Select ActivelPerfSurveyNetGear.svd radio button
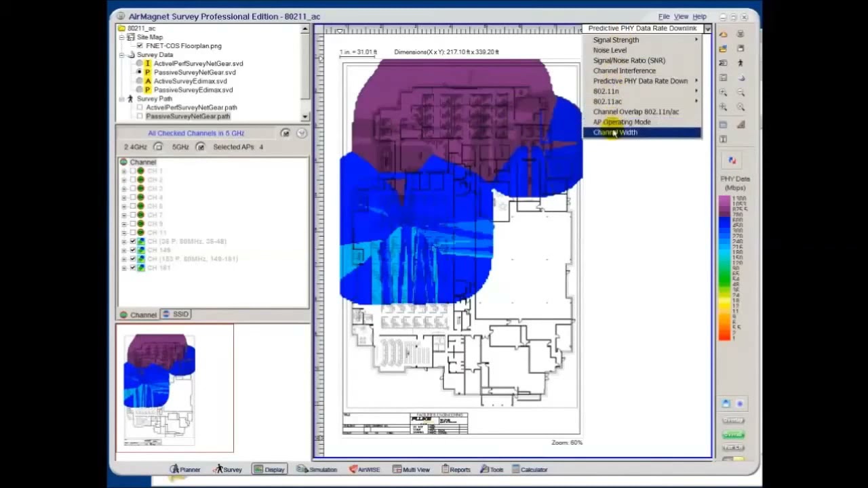The width and height of the screenshot is (868, 488). 139,64
